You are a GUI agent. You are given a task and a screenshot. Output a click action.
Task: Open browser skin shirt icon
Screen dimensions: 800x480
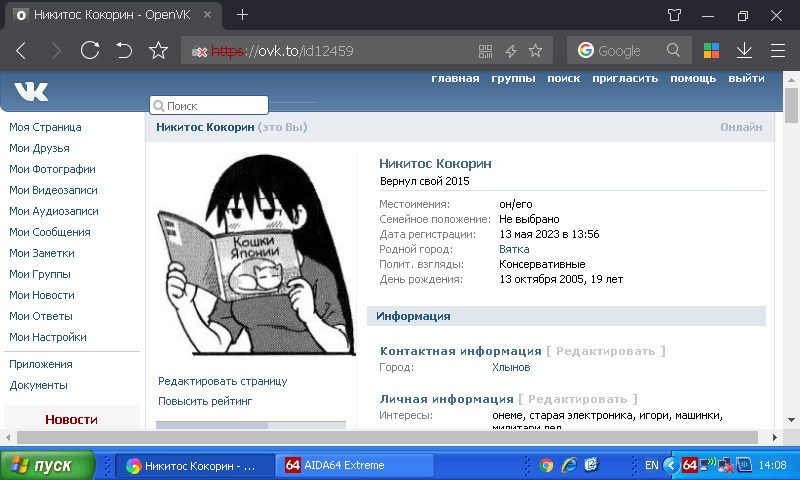click(674, 15)
